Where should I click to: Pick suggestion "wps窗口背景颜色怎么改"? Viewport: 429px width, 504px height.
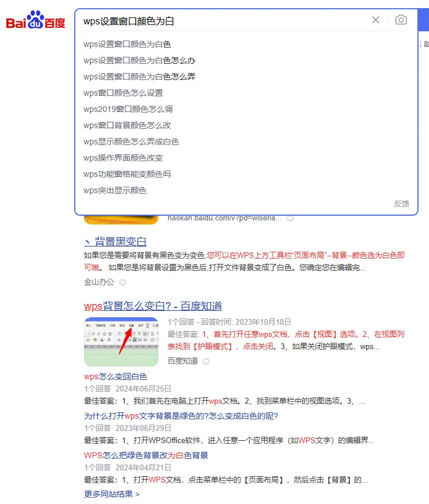[127, 125]
